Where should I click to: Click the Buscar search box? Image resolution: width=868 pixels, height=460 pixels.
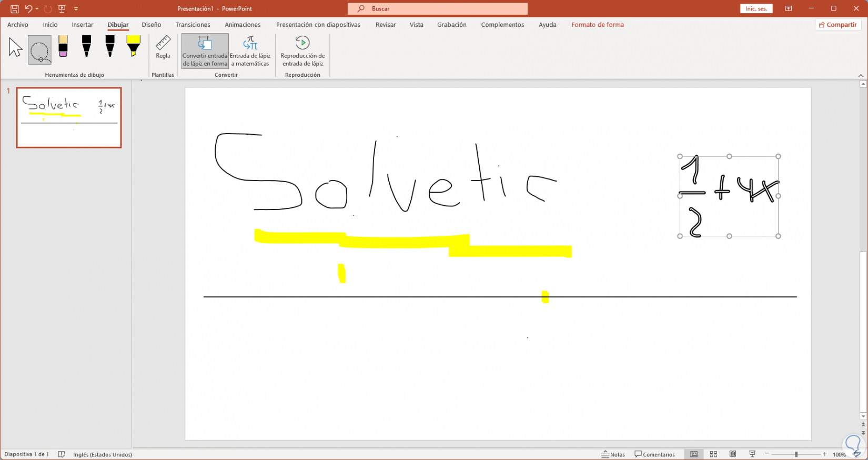[x=437, y=9]
